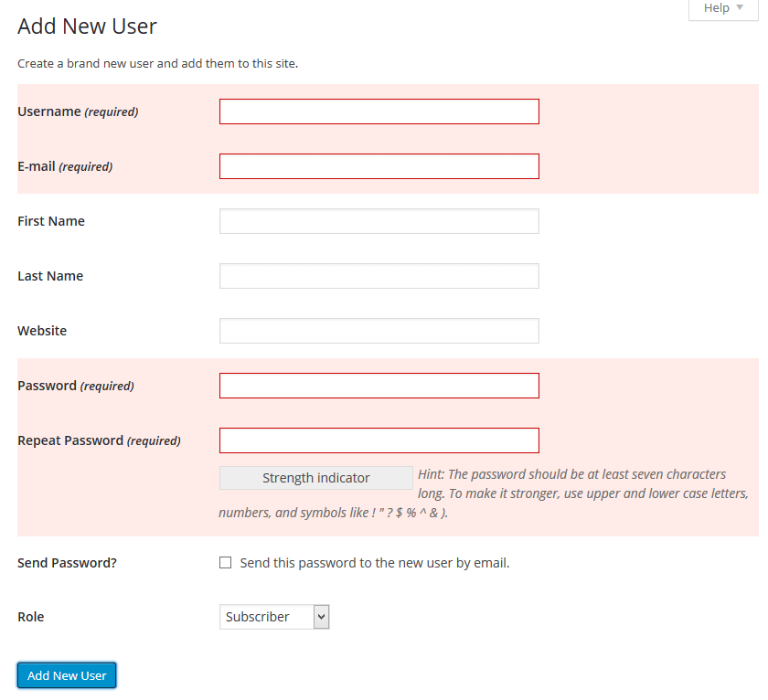Click the Last Name text box

coord(379,276)
